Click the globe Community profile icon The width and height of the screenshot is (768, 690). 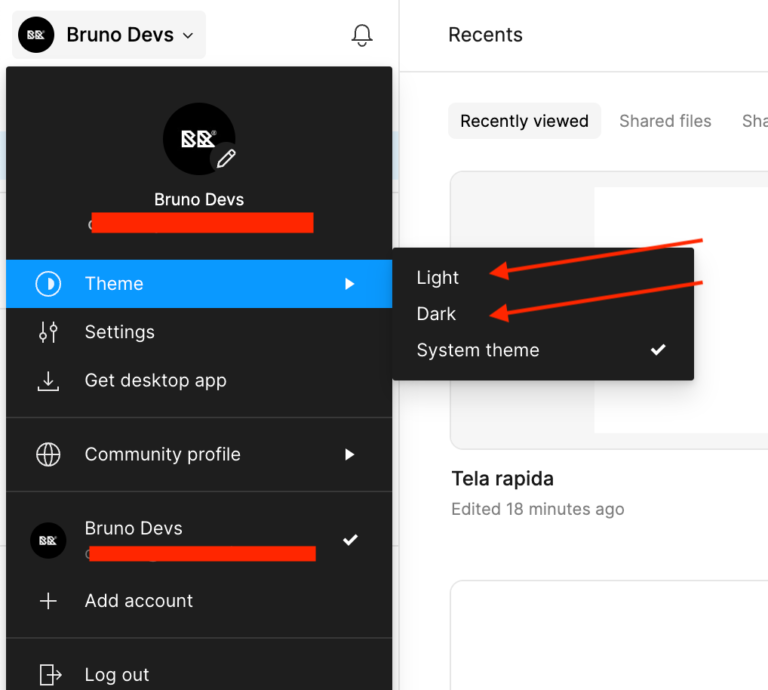coord(48,455)
